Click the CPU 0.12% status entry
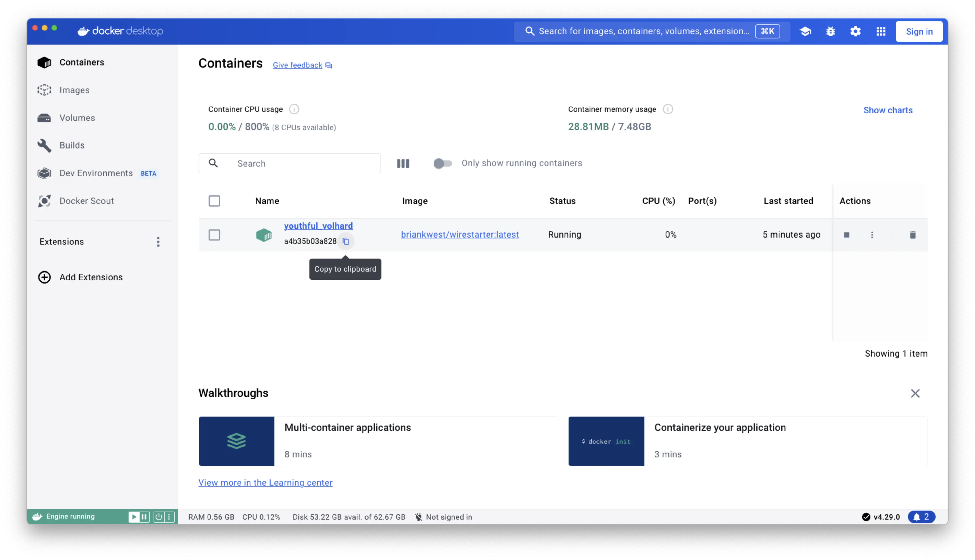Screen dimensions: 975x560 pos(261,517)
